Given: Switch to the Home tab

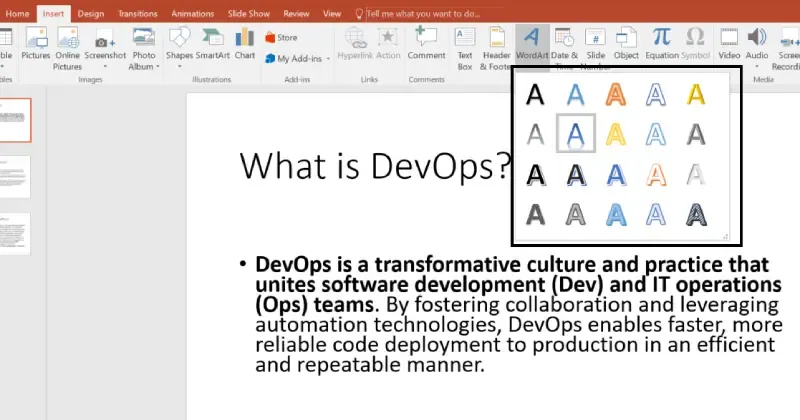Looking at the screenshot, I should pyautogui.click(x=17, y=14).
